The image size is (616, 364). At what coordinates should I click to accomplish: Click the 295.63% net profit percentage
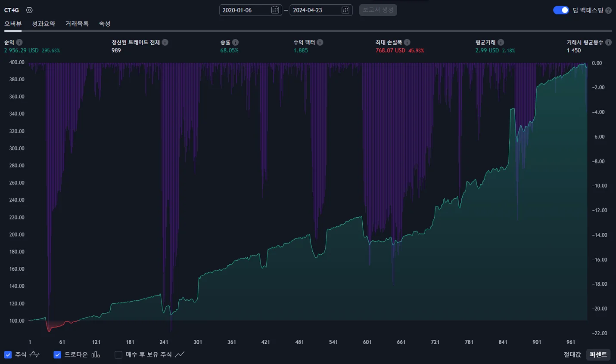[51, 50]
